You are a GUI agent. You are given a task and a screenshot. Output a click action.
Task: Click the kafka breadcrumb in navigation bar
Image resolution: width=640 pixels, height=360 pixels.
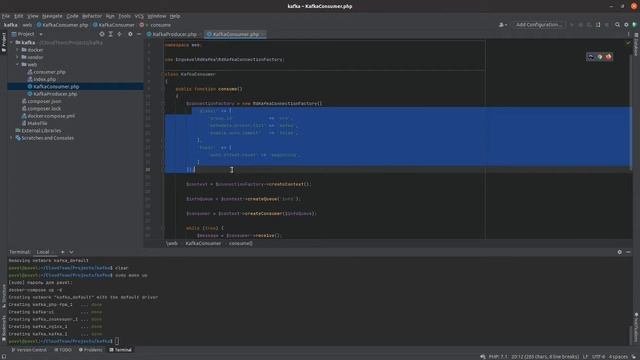(x=11, y=25)
